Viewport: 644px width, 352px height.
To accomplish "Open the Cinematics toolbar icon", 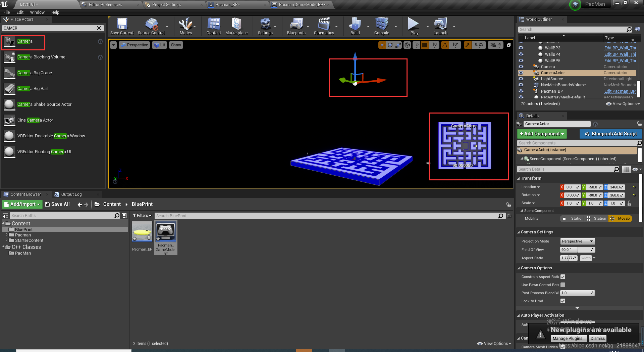I will pyautogui.click(x=324, y=26).
